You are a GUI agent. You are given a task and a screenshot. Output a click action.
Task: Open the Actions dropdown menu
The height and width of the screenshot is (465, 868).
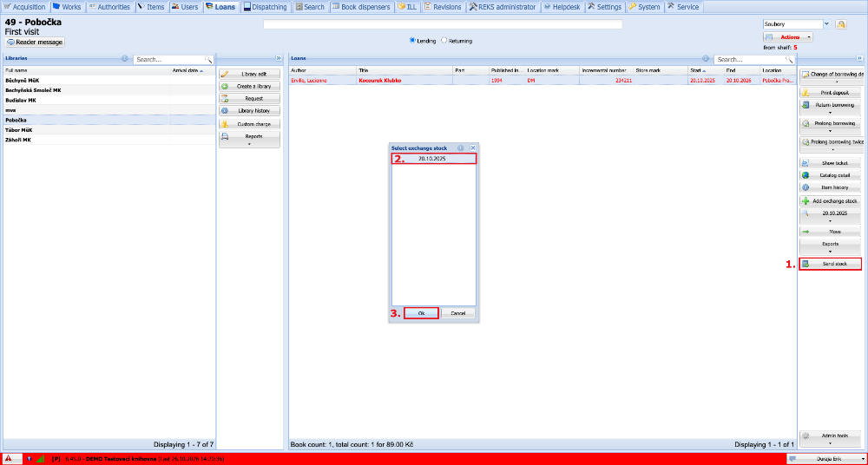[x=789, y=37]
